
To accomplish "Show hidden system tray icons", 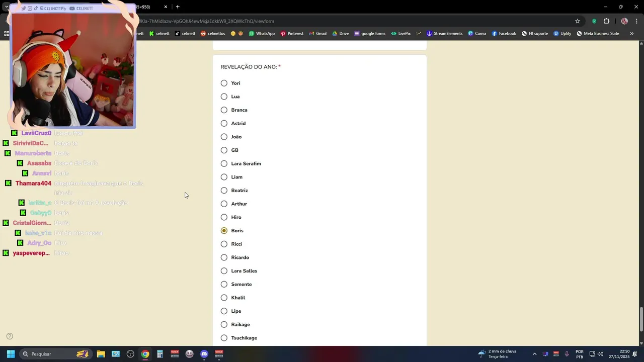I will point(534,354).
